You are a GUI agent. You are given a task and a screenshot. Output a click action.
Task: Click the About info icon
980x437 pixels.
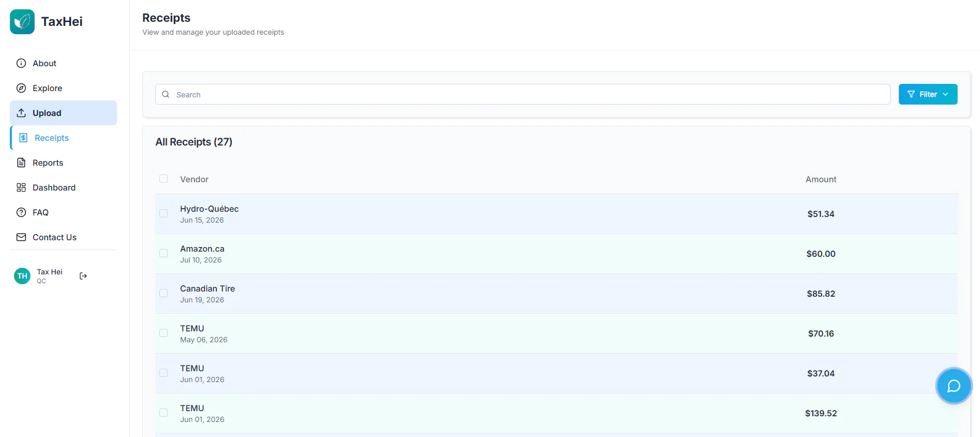point(21,63)
